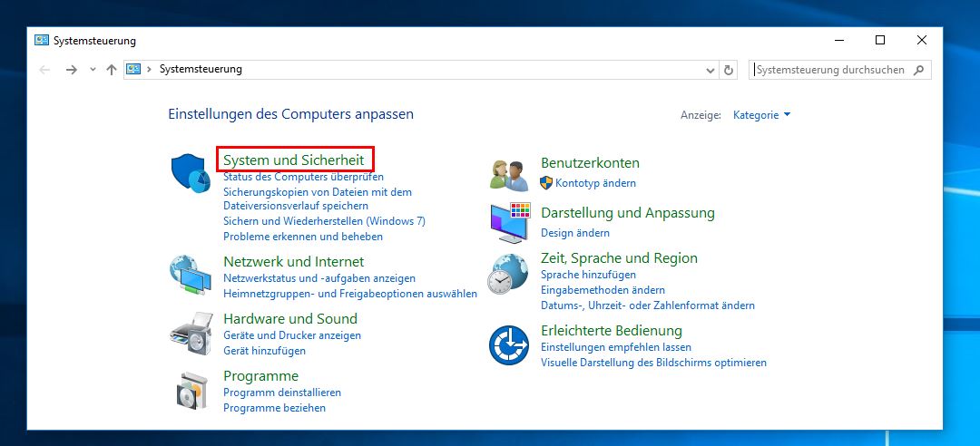The width and height of the screenshot is (980, 446).
Task: Open the Hardware und Sound printer icon
Action: [x=191, y=334]
